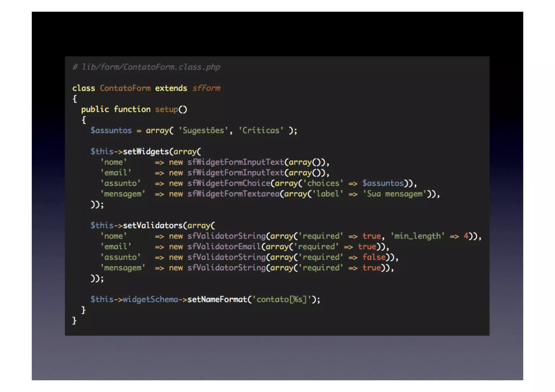Click the 'Críticas' string literal
555x392 pixels.
pos(261,130)
